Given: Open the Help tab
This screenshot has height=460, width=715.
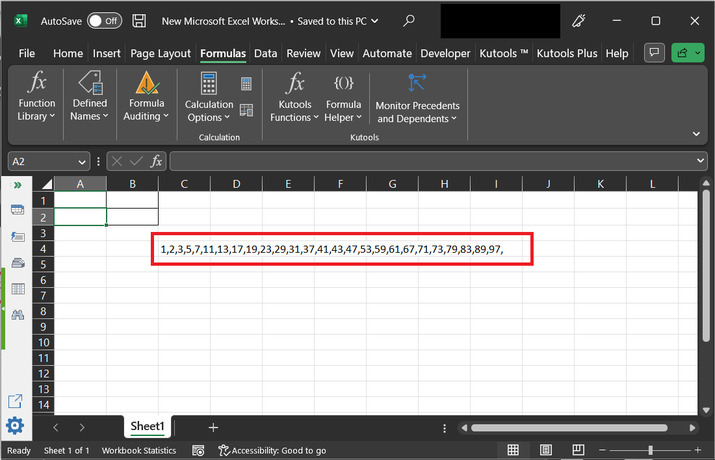Looking at the screenshot, I should (617, 53).
